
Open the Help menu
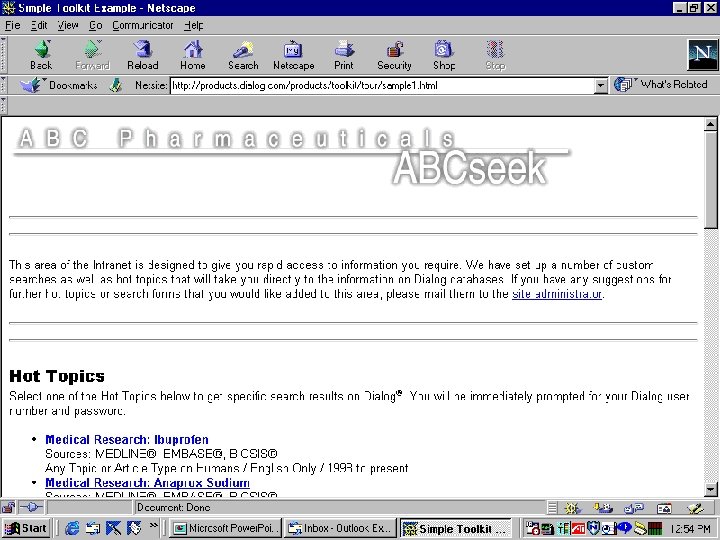[x=193, y=25]
